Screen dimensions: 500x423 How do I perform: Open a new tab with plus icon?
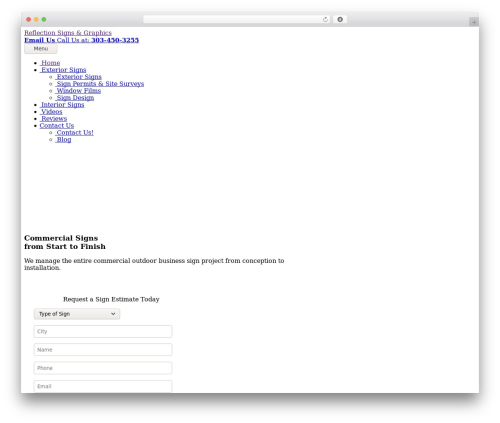coord(474,22)
